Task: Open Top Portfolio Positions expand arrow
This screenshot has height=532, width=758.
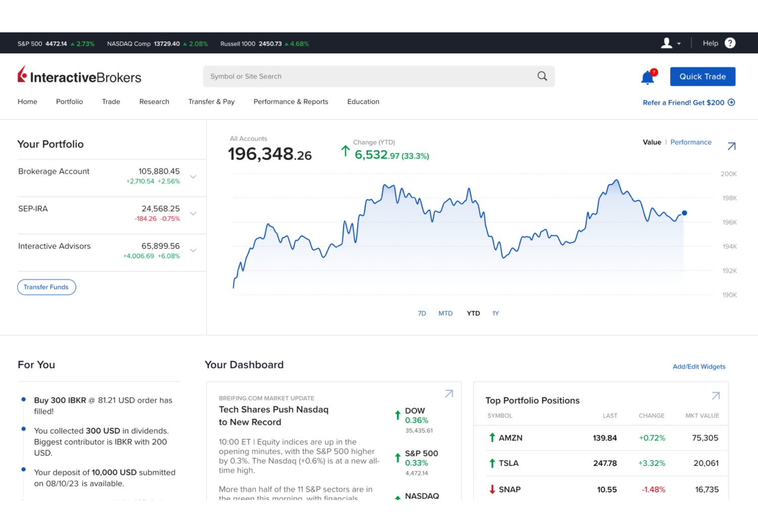Action: [x=716, y=396]
